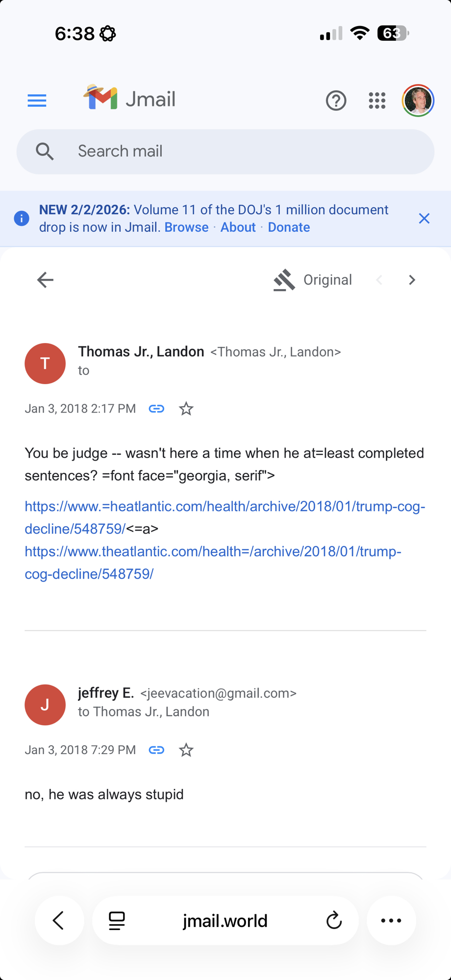The height and width of the screenshot is (980, 451).
Task: Open the About link in banner
Action: point(238,227)
